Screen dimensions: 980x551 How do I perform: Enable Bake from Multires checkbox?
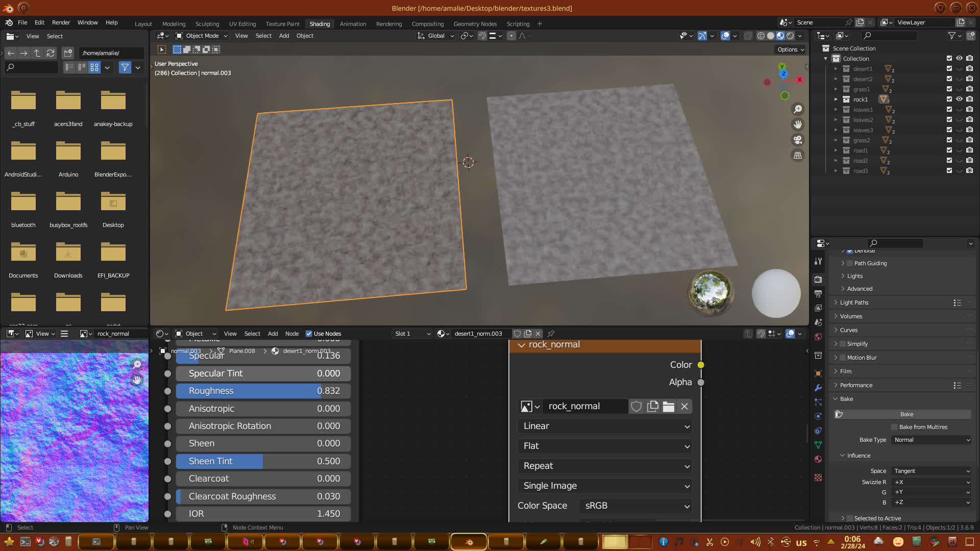click(894, 427)
